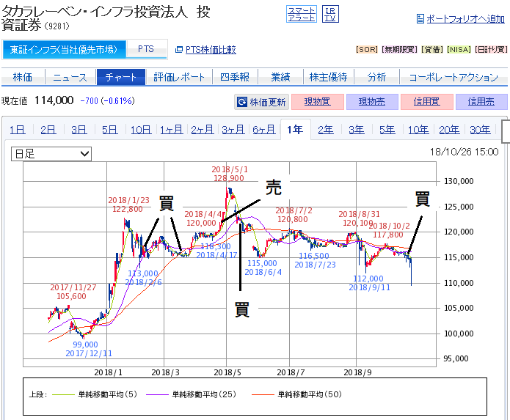Screen dimensions: 510x420
Task: Click the 112,000 low label for 2018/9/11
Action: (x=368, y=279)
